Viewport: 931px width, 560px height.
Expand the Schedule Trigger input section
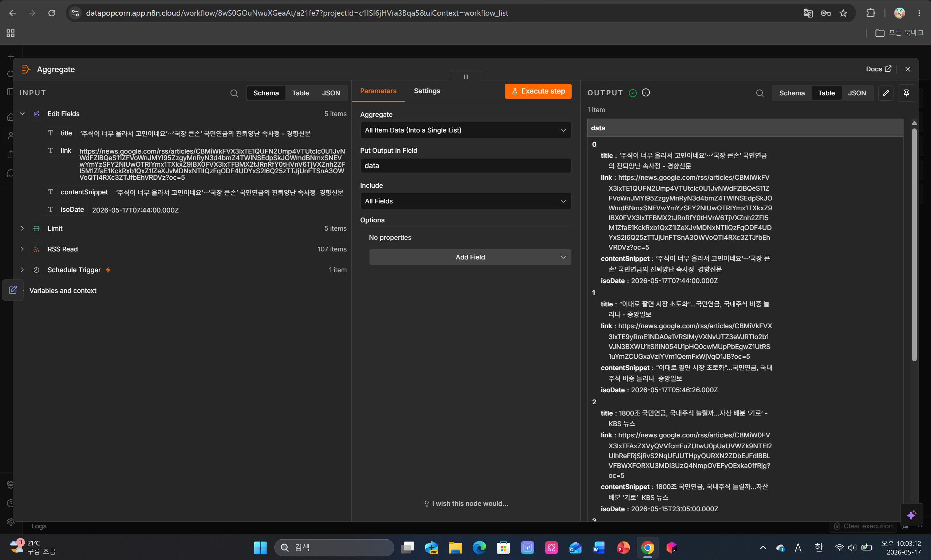(x=22, y=270)
